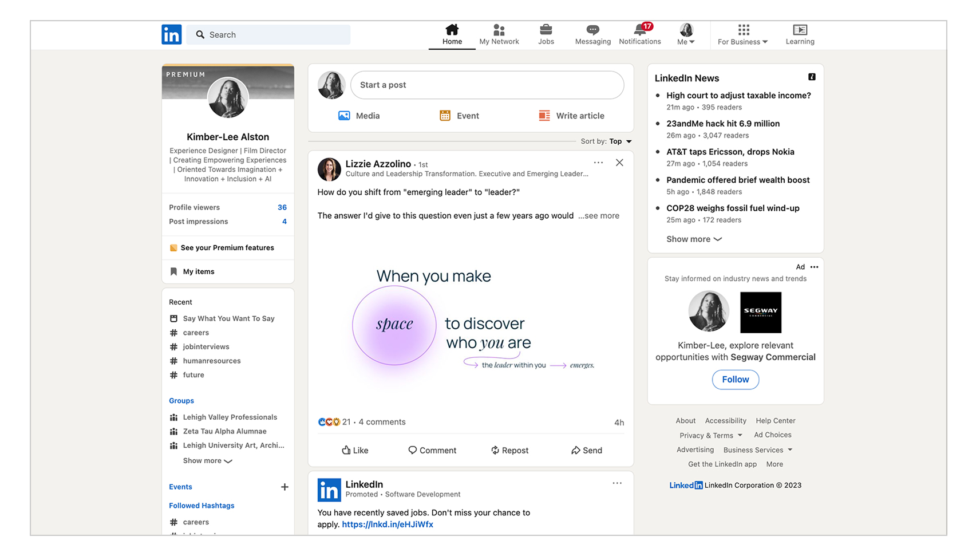The width and height of the screenshot is (980, 560).
Task: Read 'High court to adjust taxable income?'
Action: pyautogui.click(x=738, y=96)
